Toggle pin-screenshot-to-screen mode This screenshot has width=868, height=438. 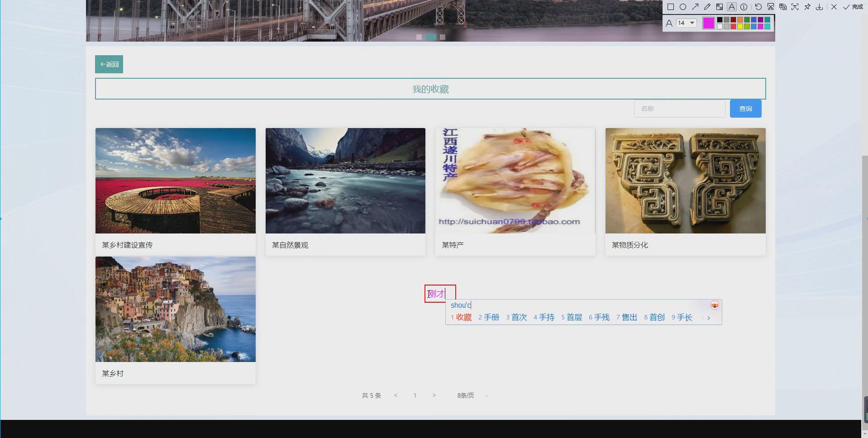tap(807, 7)
